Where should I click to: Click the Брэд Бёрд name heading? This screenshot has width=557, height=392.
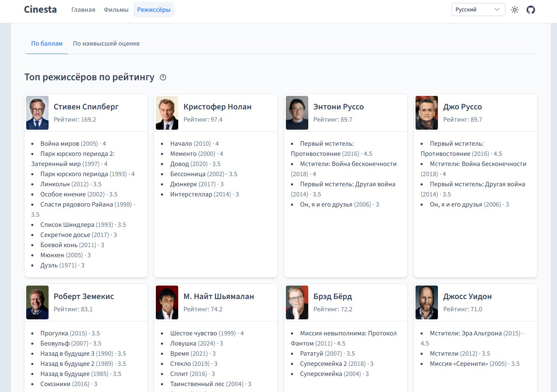(333, 297)
